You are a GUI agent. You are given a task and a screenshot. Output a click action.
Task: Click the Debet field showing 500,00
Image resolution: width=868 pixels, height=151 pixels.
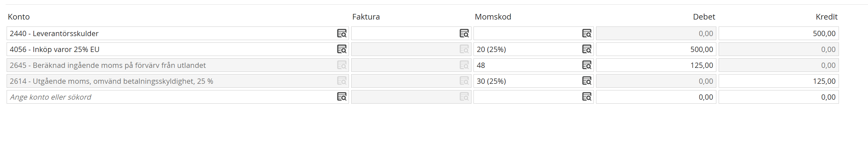(656, 49)
